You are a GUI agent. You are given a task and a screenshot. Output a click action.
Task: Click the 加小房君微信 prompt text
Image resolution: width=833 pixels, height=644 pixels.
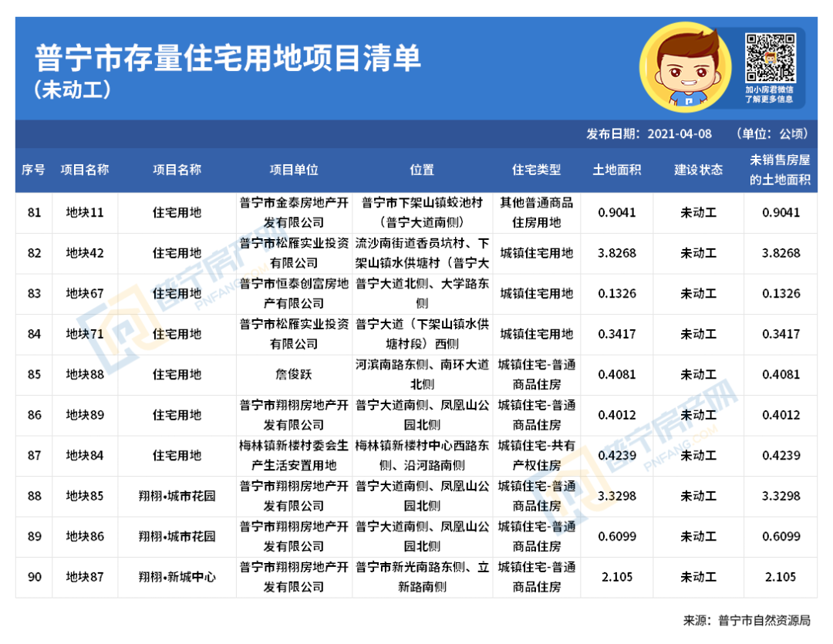tap(769, 89)
